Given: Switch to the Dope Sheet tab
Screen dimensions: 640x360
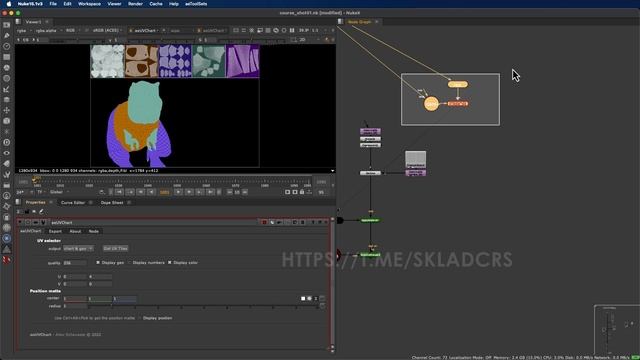Looking at the screenshot, I should click(x=112, y=202).
